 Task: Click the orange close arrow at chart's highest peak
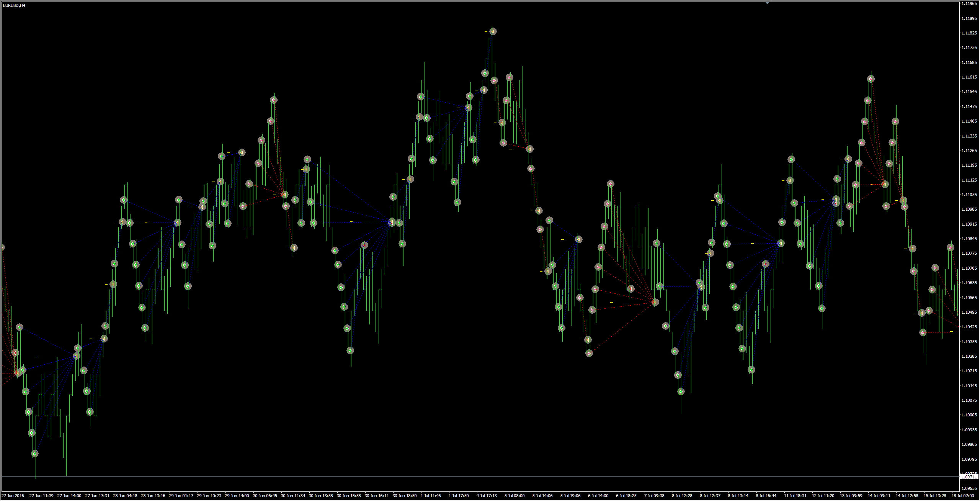click(493, 31)
